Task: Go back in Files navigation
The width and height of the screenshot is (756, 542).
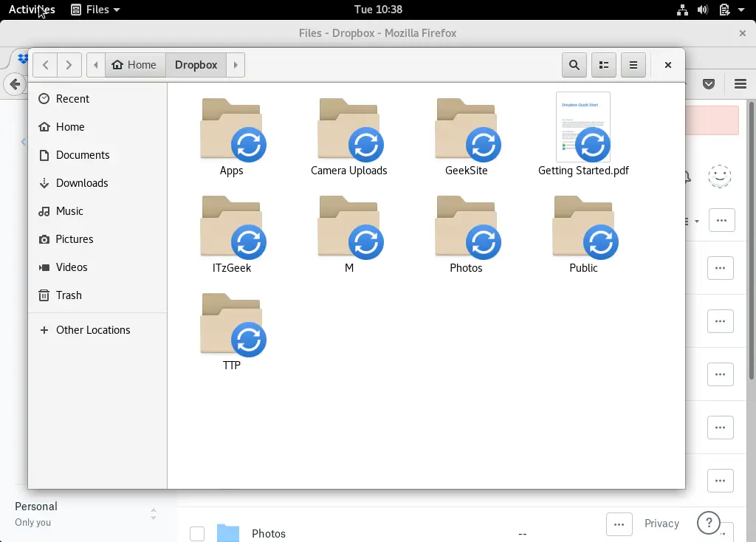Action: pos(45,65)
